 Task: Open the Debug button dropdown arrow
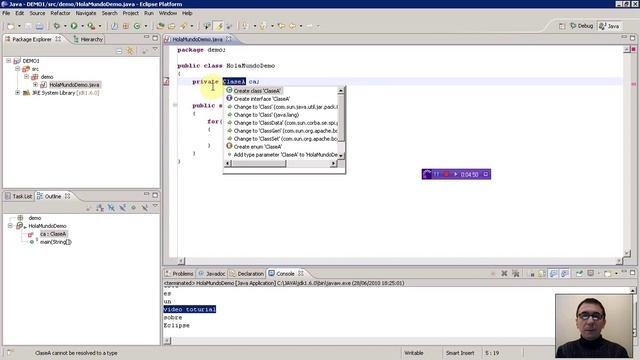[65, 26]
